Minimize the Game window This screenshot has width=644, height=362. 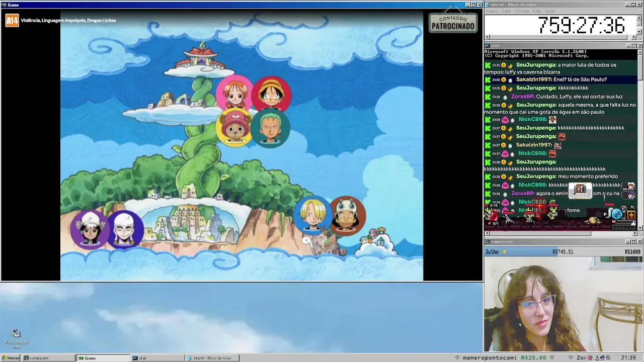click(467, 5)
